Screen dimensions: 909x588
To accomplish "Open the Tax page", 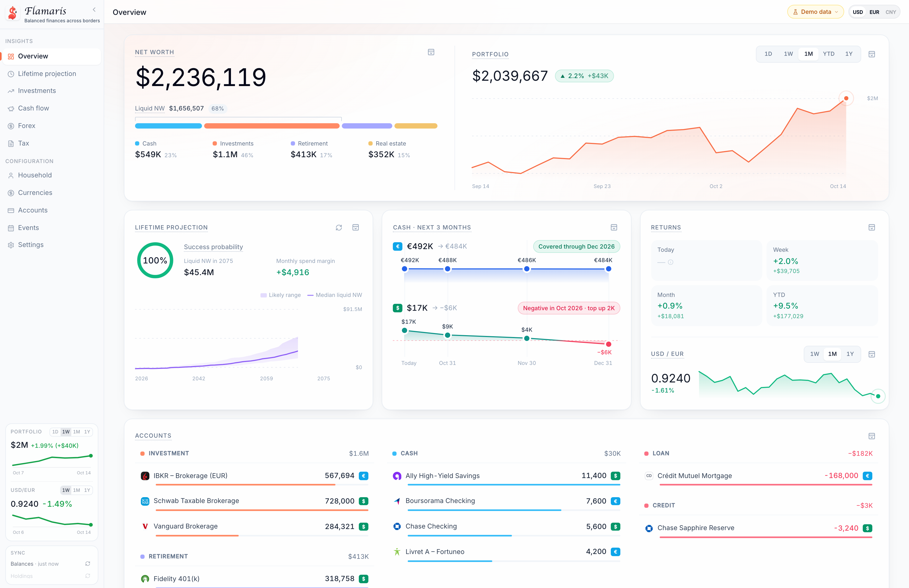I will click(x=52, y=143).
